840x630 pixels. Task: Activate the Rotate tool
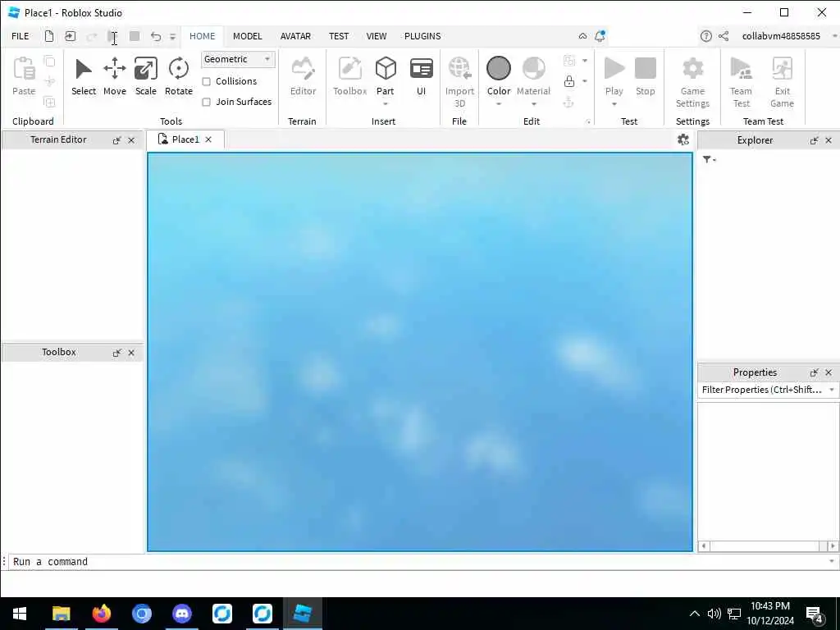(178, 76)
